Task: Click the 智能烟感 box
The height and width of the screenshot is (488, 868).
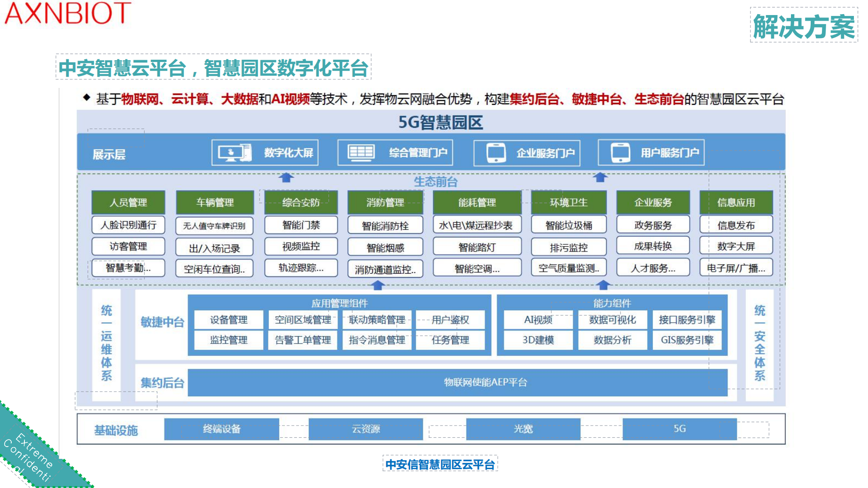Action: (385, 247)
